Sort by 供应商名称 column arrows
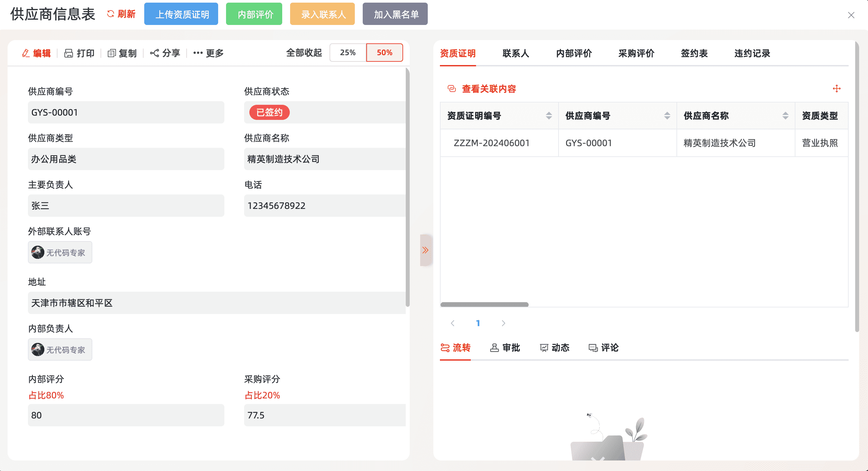Screen dimensions: 868x471 (x=785, y=116)
